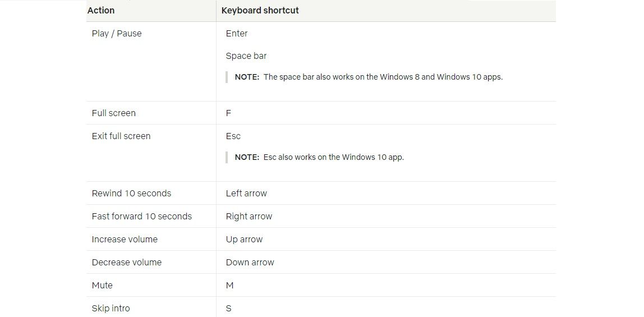Click the Esc Windows 10 app note
Image resolution: width=644 pixels, height=317 pixels.
pyautogui.click(x=319, y=157)
